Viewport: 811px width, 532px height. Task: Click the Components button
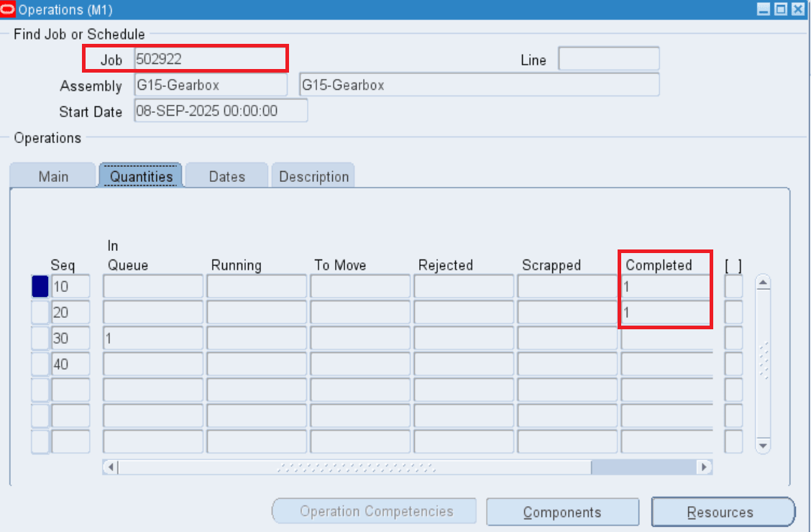[562, 512]
